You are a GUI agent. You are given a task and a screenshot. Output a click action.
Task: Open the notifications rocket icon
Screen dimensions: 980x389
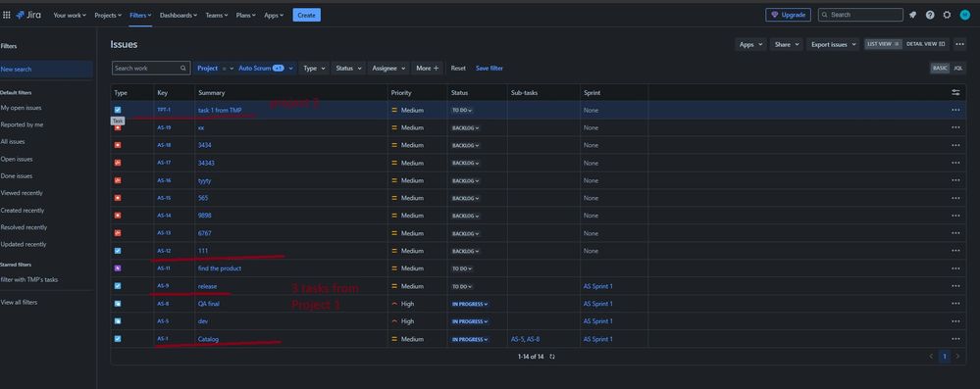[912, 15]
